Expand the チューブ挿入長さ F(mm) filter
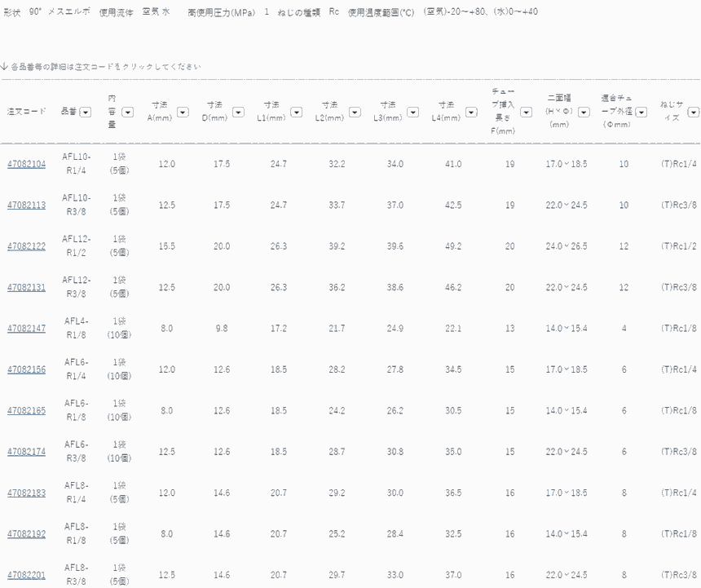 point(526,112)
